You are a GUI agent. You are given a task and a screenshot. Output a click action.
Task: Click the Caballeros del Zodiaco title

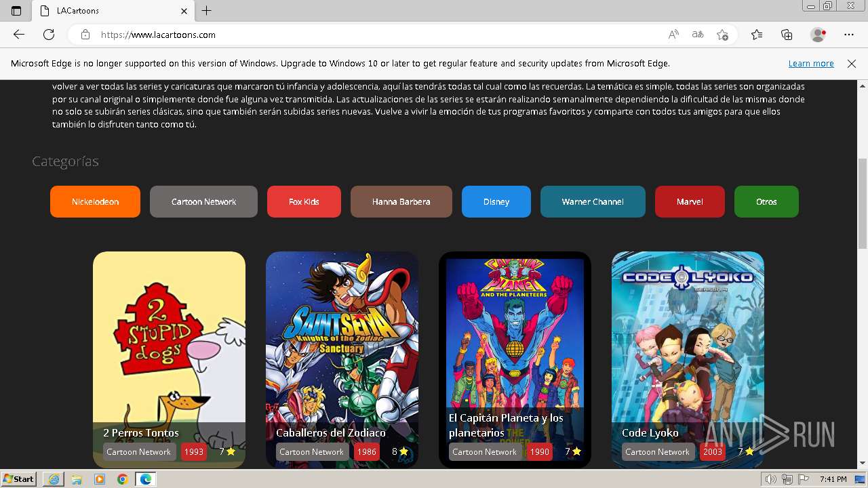point(331,432)
